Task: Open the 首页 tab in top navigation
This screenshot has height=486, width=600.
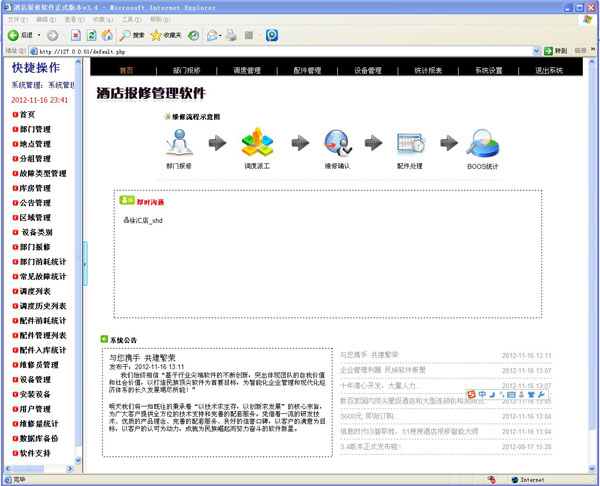Action: point(126,70)
